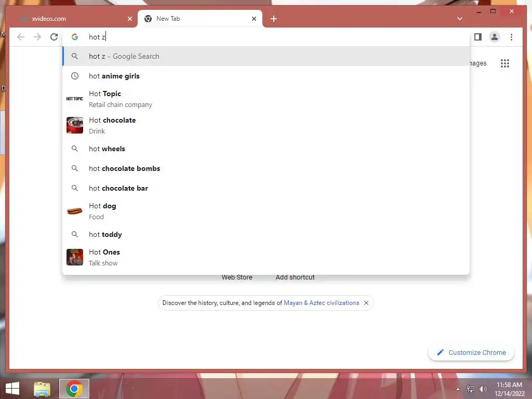The width and height of the screenshot is (532, 399).
Task: Click the Google G icon in address bar
Action: pos(75,37)
